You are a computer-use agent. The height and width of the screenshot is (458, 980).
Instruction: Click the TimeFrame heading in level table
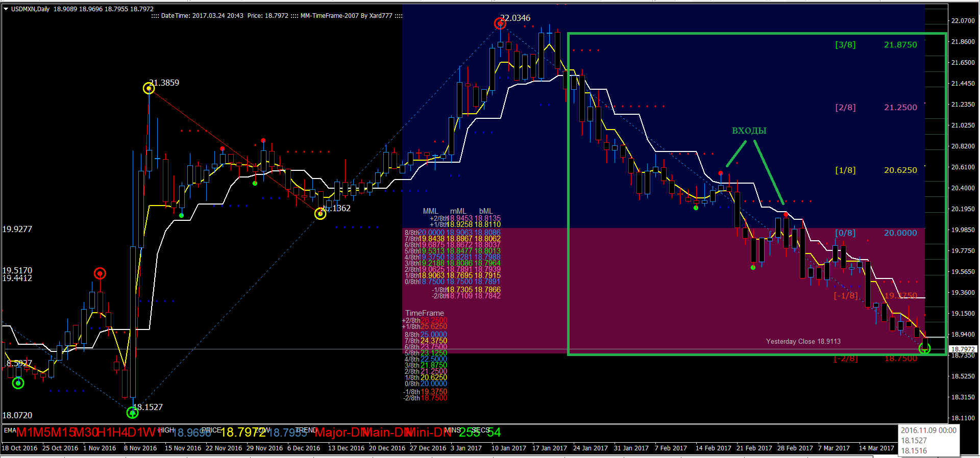(424, 313)
